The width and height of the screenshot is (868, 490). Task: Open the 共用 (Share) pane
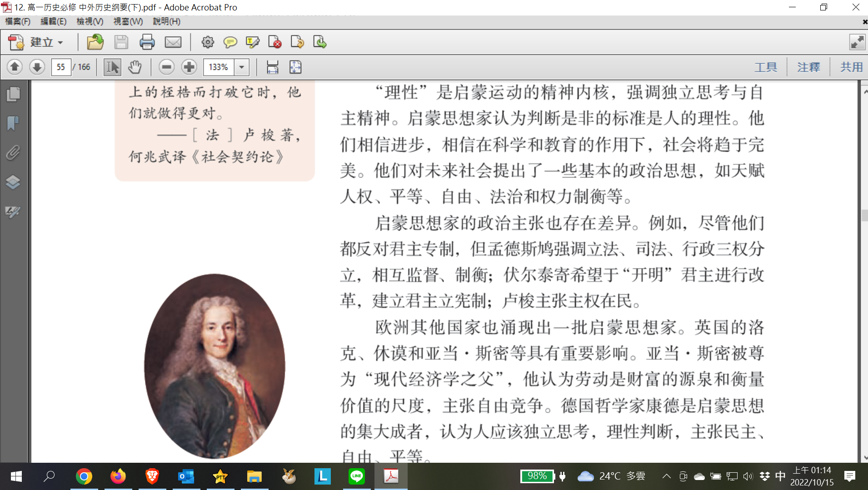[851, 67]
